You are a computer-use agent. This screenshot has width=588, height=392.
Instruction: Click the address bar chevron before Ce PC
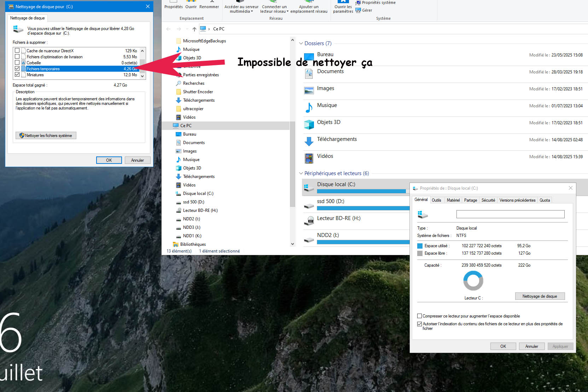tap(209, 29)
